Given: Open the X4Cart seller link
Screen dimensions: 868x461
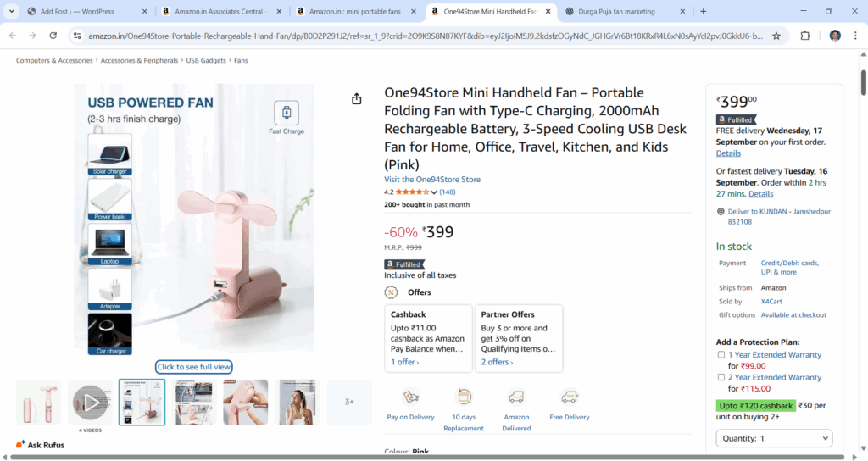Looking at the screenshot, I should click(x=771, y=302).
